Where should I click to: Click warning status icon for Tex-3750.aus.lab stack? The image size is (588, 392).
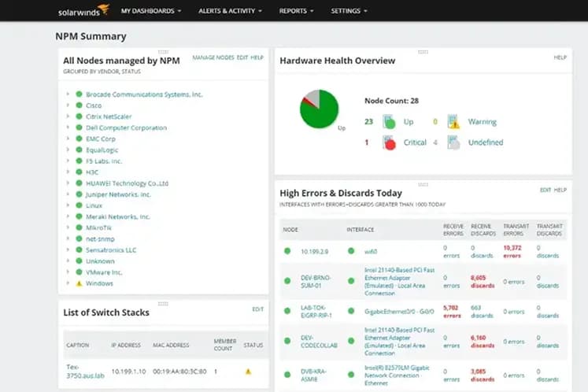click(248, 372)
